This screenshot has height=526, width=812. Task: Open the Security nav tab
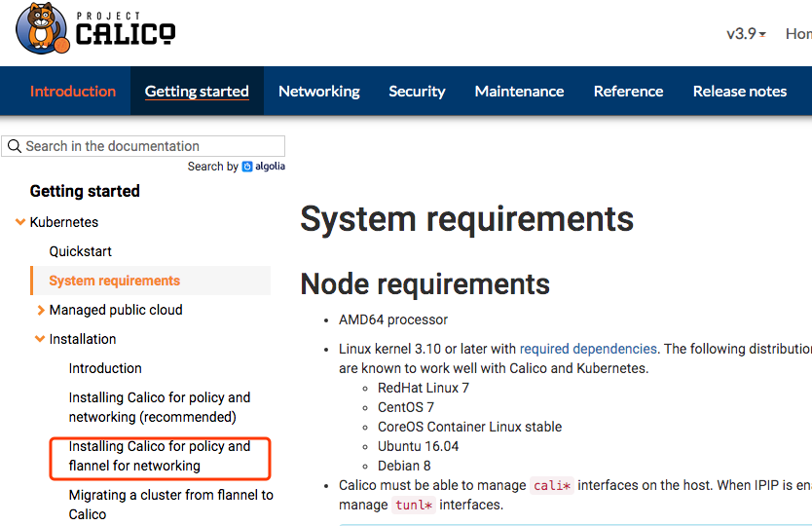tap(417, 92)
